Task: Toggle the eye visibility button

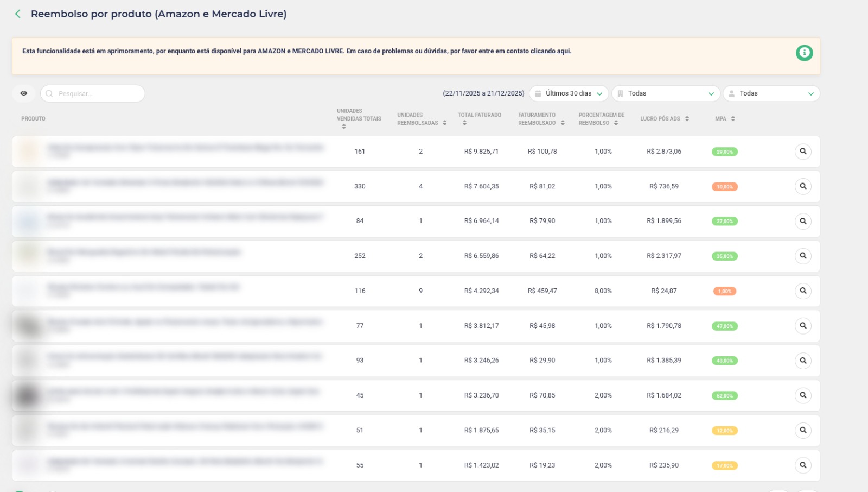Action: [x=24, y=93]
